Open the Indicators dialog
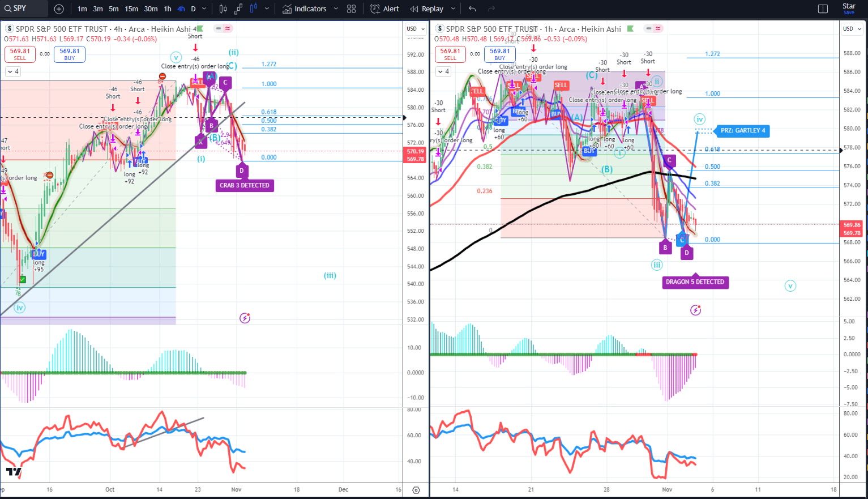This screenshot has width=868, height=499. (305, 8)
